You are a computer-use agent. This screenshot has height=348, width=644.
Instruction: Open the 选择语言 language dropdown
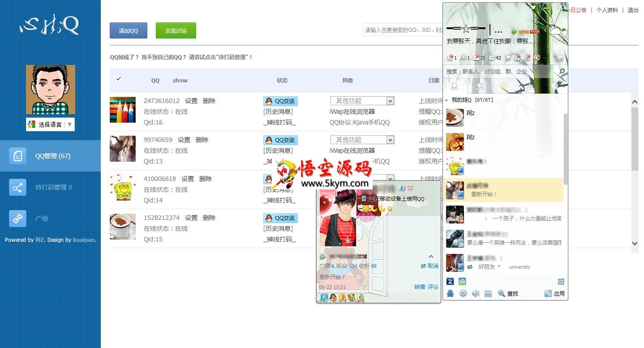[50, 125]
